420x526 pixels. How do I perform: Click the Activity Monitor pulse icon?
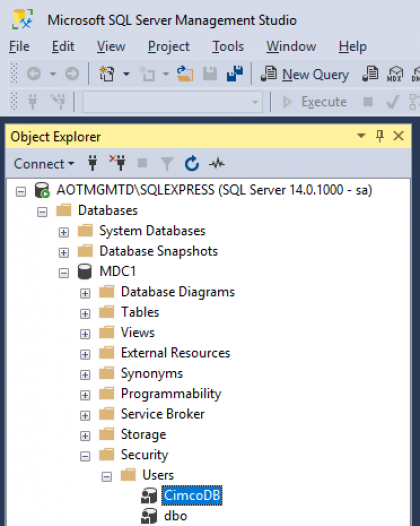(217, 163)
